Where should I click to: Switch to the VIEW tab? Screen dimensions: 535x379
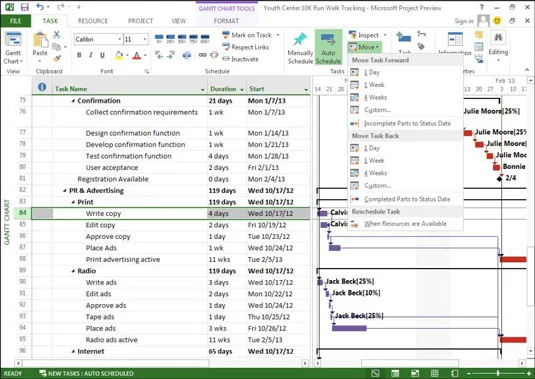(178, 21)
